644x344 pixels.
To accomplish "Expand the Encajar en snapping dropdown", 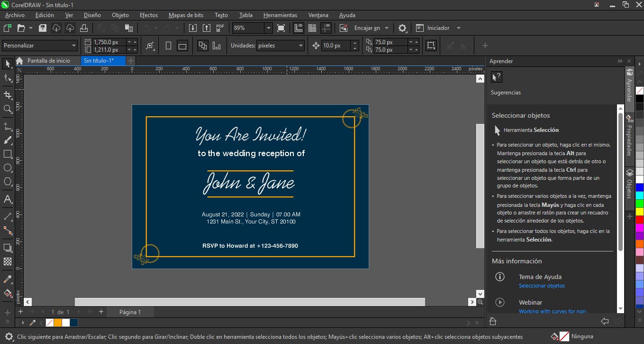I will [x=387, y=28].
